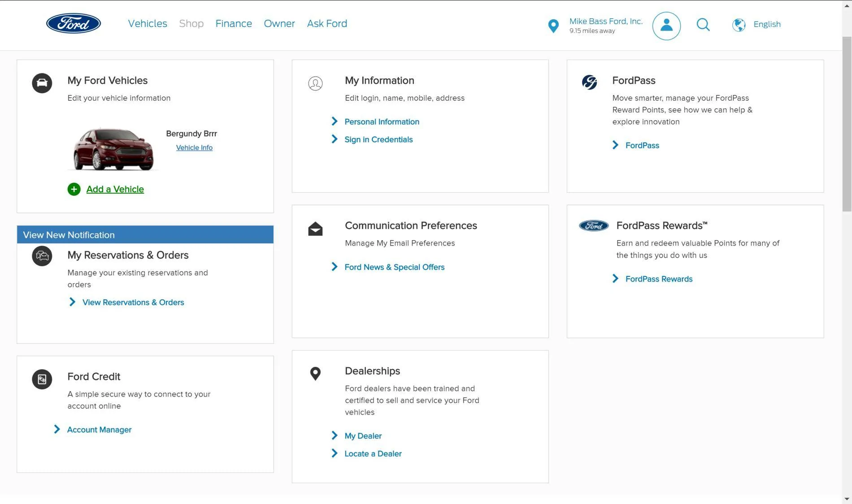Image resolution: width=852 pixels, height=504 pixels.
Task: Click the chevron beside Account Manager
Action: click(x=57, y=429)
